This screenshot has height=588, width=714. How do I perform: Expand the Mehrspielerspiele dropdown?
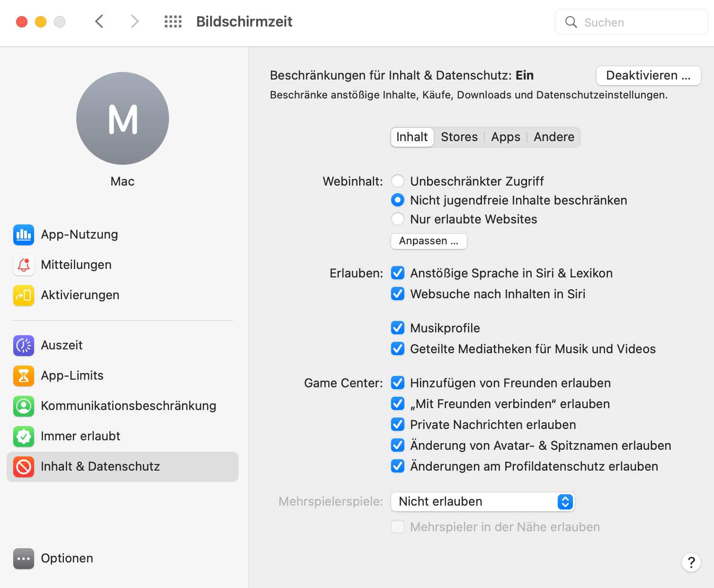click(x=482, y=502)
